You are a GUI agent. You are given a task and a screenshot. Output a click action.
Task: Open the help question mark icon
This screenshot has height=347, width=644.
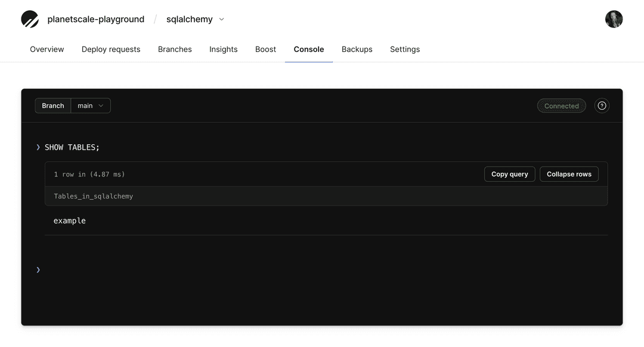(x=602, y=106)
